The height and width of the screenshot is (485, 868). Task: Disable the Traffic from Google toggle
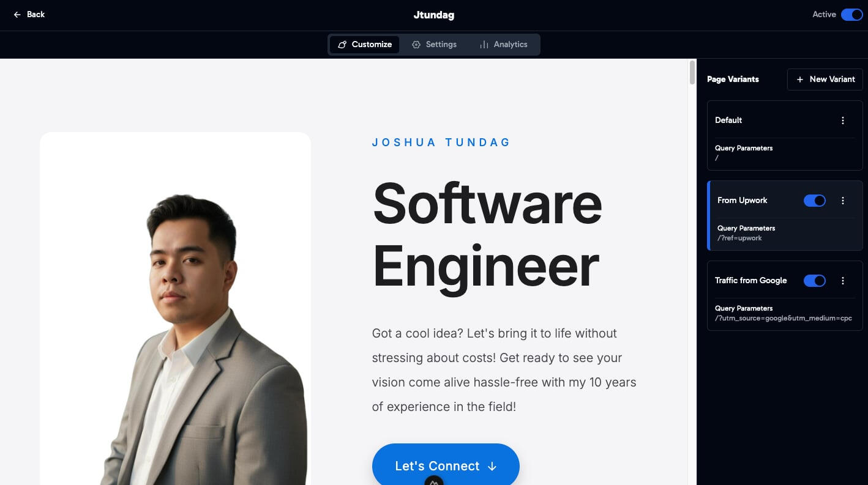[x=815, y=281]
